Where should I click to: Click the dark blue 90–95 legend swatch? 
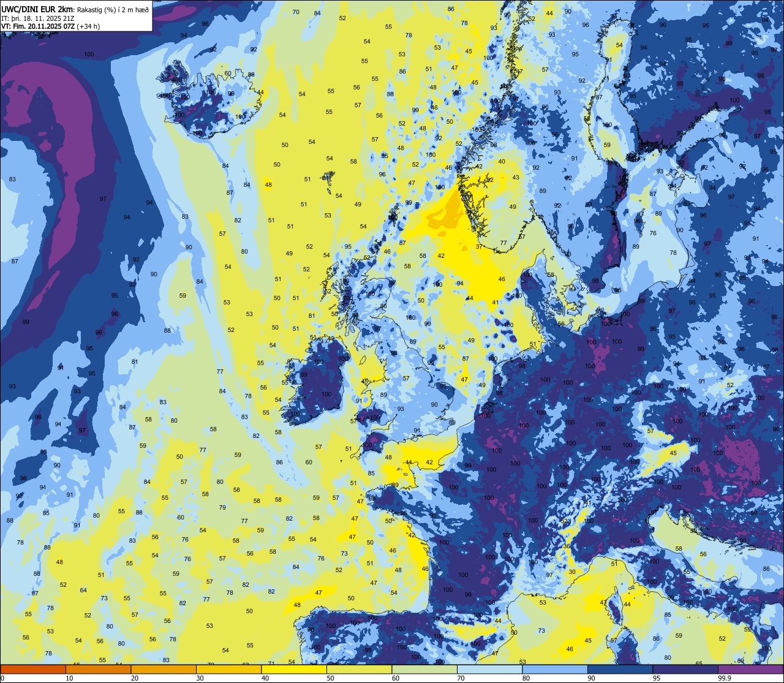click(620, 670)
